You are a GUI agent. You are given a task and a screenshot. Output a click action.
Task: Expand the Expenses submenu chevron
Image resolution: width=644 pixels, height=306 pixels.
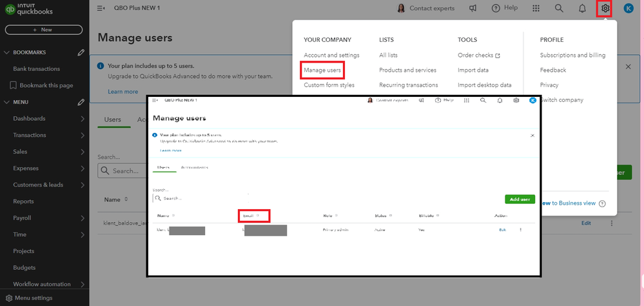83,168
